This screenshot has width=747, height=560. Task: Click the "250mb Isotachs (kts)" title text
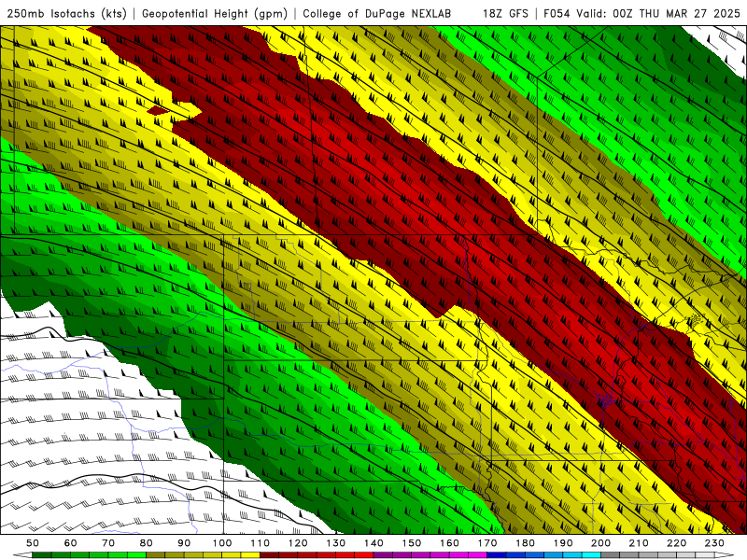click(66, 14)
